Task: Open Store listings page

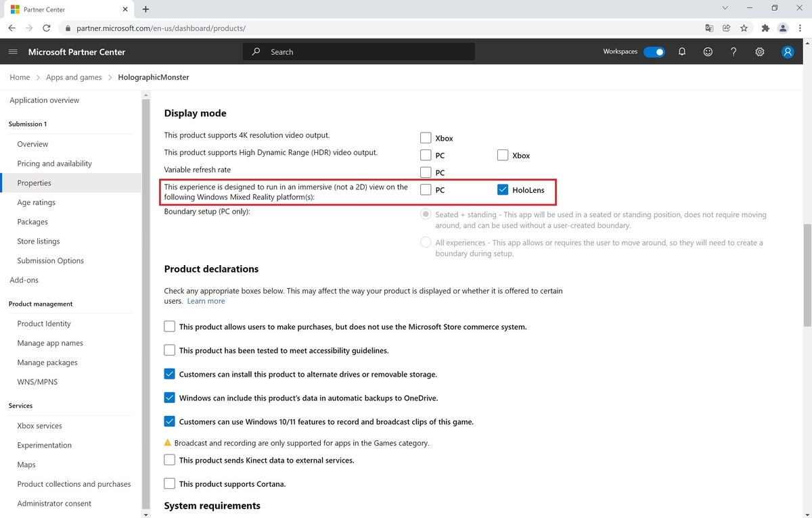Action: (39, 241)
